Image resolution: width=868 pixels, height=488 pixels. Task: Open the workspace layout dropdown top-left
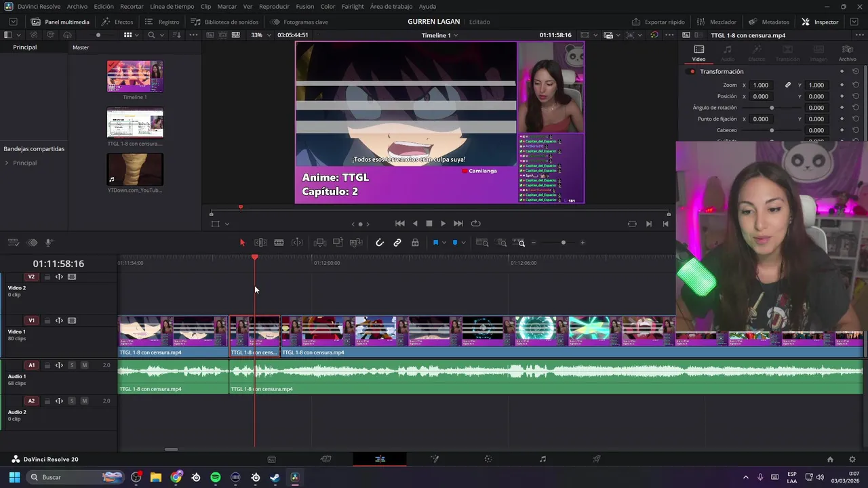tap(13, 22)
